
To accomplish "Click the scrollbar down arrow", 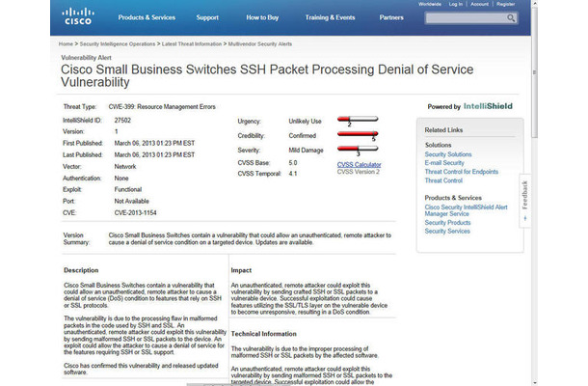I will (x=534, y=383).
